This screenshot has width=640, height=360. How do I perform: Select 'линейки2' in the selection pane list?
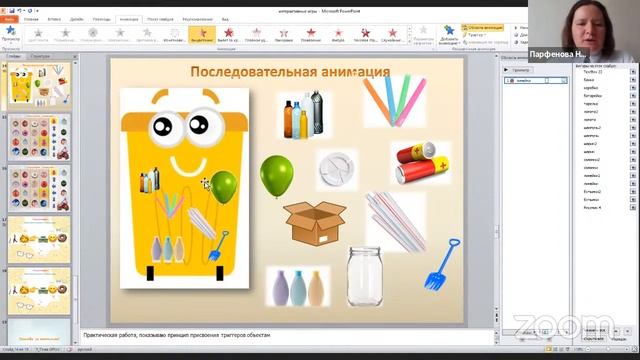(x=591, y=176)
